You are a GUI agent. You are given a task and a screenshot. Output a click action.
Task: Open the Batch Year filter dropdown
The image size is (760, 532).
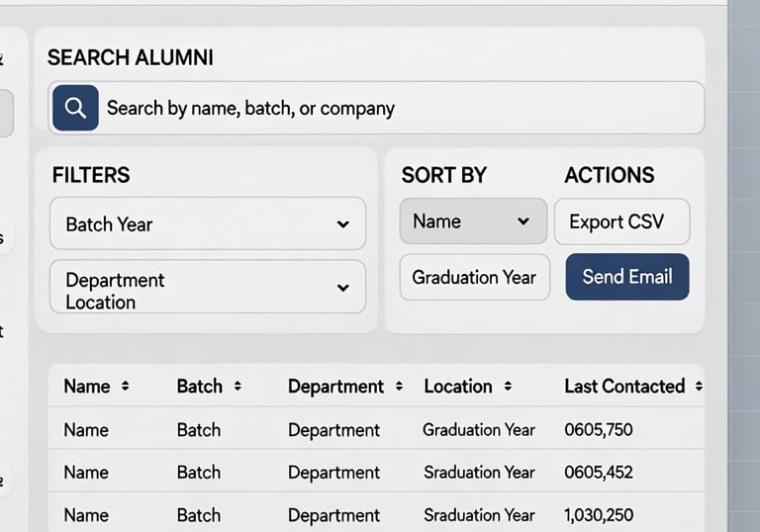[207, 223]
